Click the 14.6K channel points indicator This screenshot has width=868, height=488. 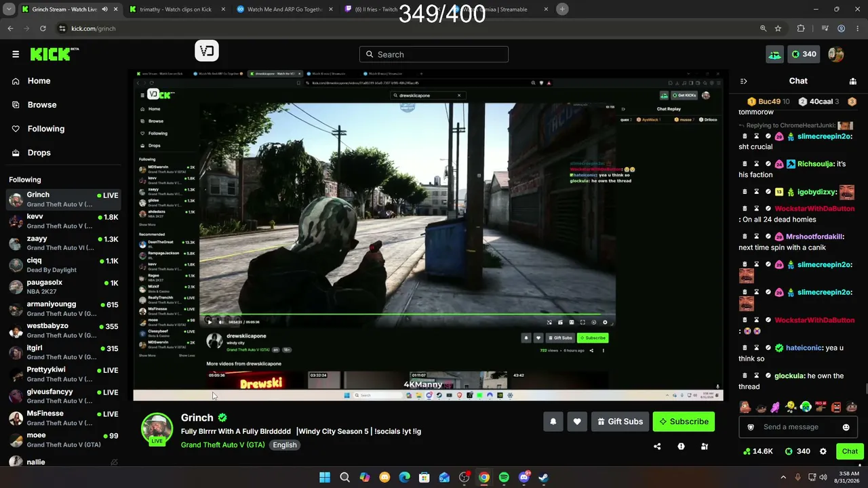click(x=758, y=451)
